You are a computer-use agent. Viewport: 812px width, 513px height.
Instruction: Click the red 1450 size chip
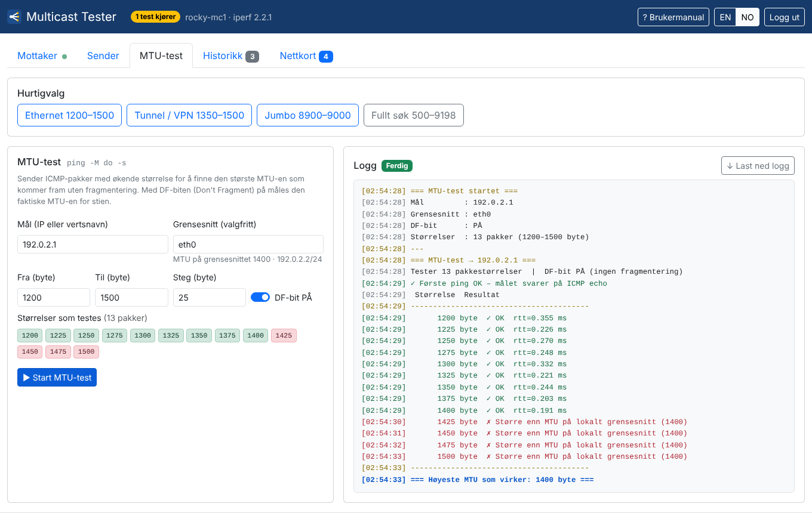tap(30, 351)
